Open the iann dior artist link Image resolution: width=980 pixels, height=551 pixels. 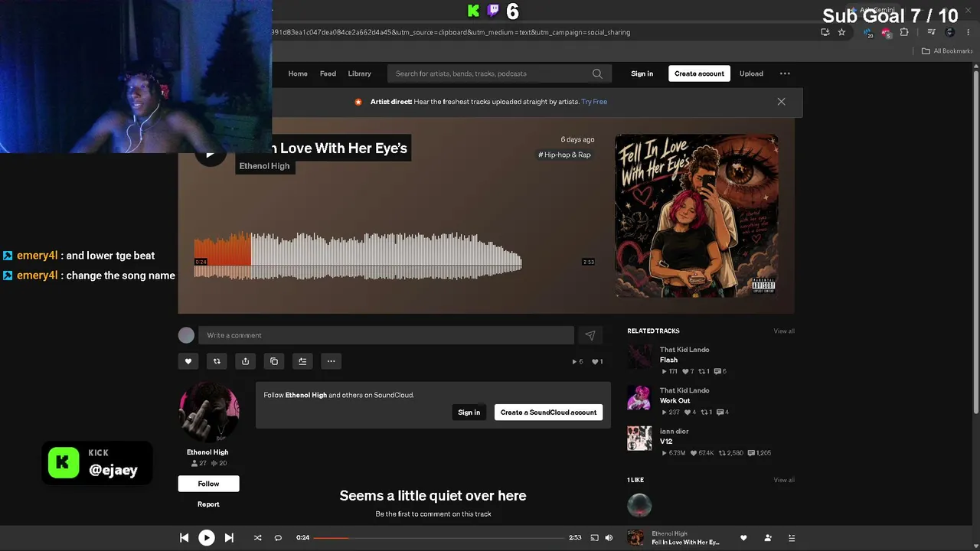[675, 432]
